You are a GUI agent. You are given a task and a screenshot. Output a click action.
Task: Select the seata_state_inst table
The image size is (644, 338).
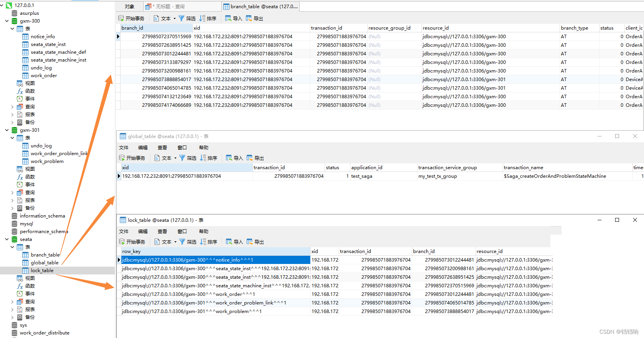click(x=48, y=44)
